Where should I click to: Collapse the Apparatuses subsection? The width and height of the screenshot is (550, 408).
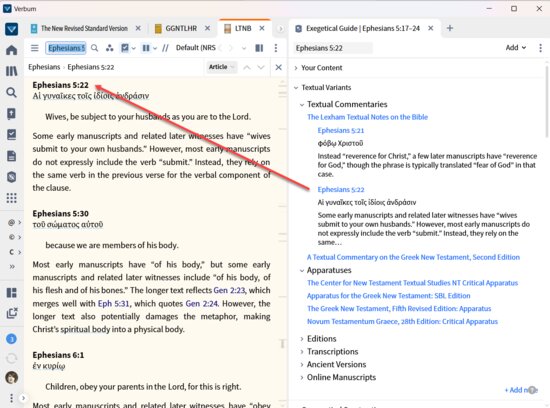click(x=302, y=270)
